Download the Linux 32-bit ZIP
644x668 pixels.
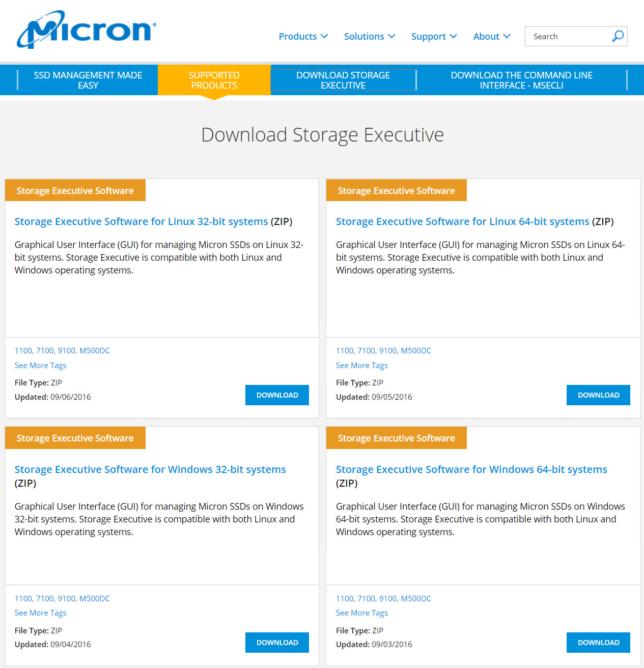(277, 395)
